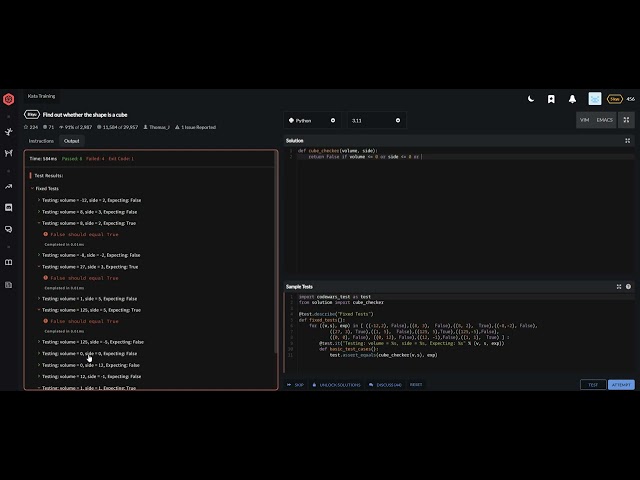Open the notifications bell
640x480 pixels.
point(572,99)
